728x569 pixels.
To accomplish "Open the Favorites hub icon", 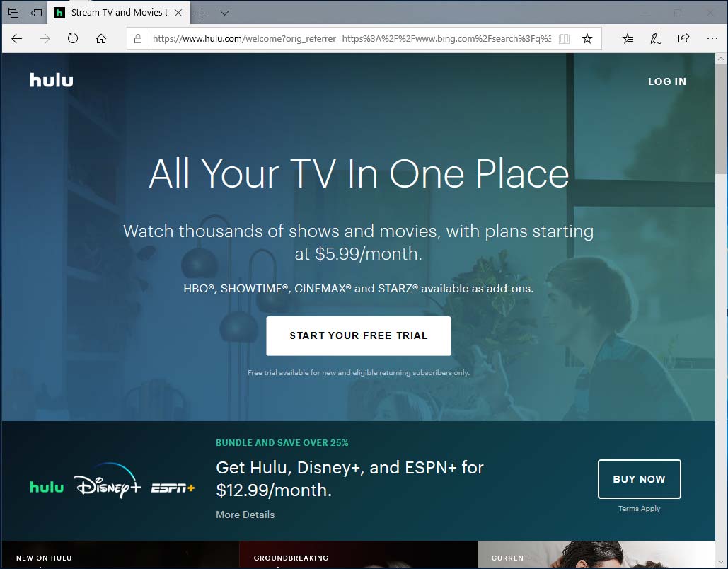I will click(x=628, y=38).
